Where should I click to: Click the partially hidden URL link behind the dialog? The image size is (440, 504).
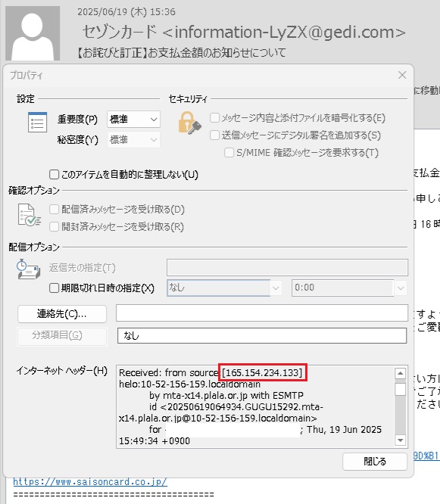[x=426, y=456]
